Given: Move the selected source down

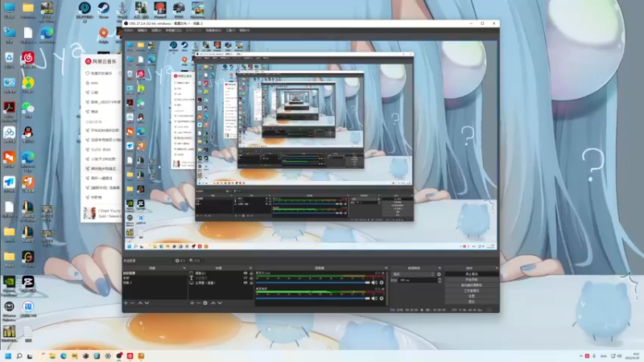Looking at the screenshot, I should [220, 303].
